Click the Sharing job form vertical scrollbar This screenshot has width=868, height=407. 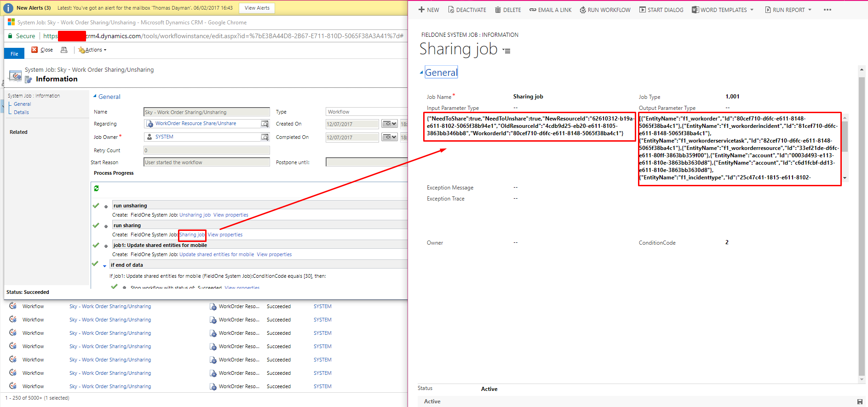pyautogui.click(x=862, y=225)
